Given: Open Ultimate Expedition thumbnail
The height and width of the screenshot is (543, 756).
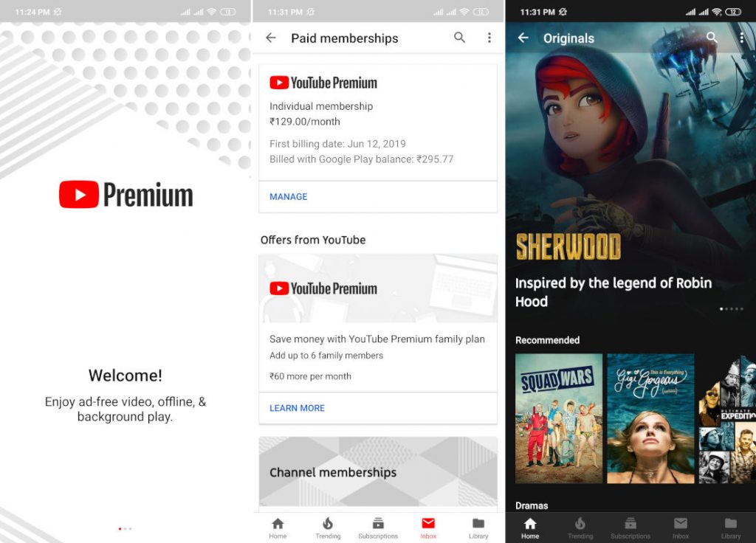Looking at the screenshot, I should click(x=727, y=418).
